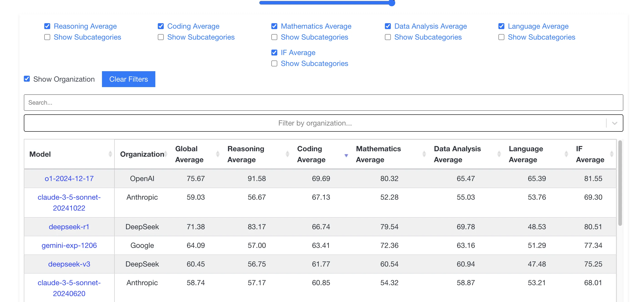Open claude-3-5-sonnet-20240620 model link

tap(69, 288)
